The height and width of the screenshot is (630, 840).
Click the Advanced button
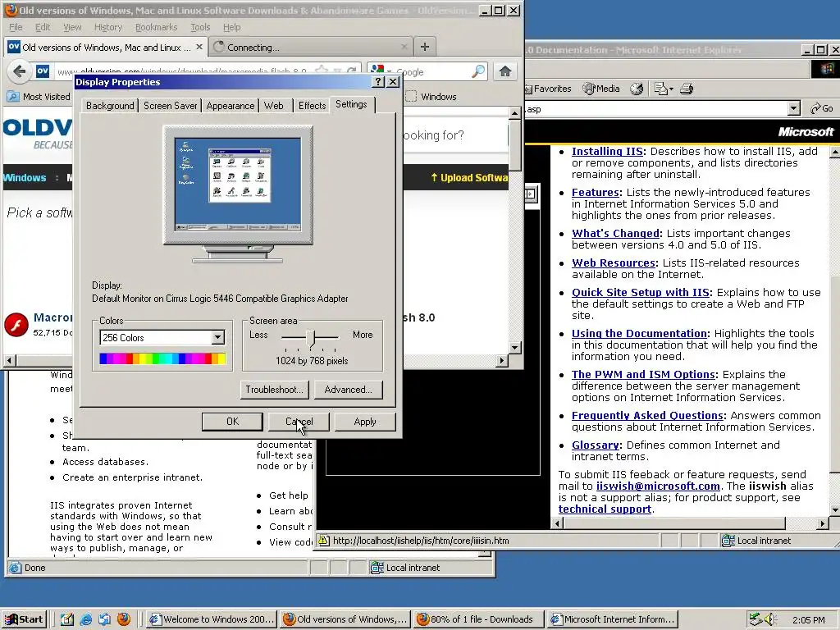click(x=348, y=390)
